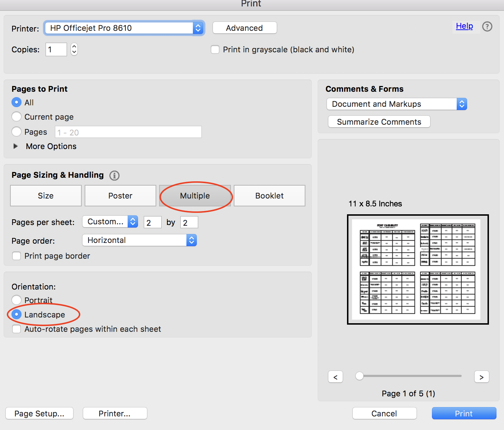The image size is (504, 430).
Task: Click the Copies number field
Action: (x=56, y=49)
